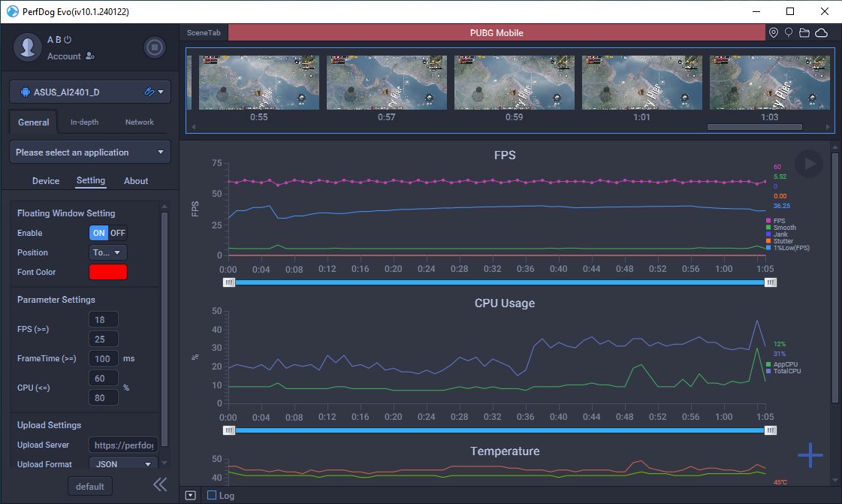Click the FPS threshold field showing 18
Screen dimensions: 842x504
[x=103, y=320]
